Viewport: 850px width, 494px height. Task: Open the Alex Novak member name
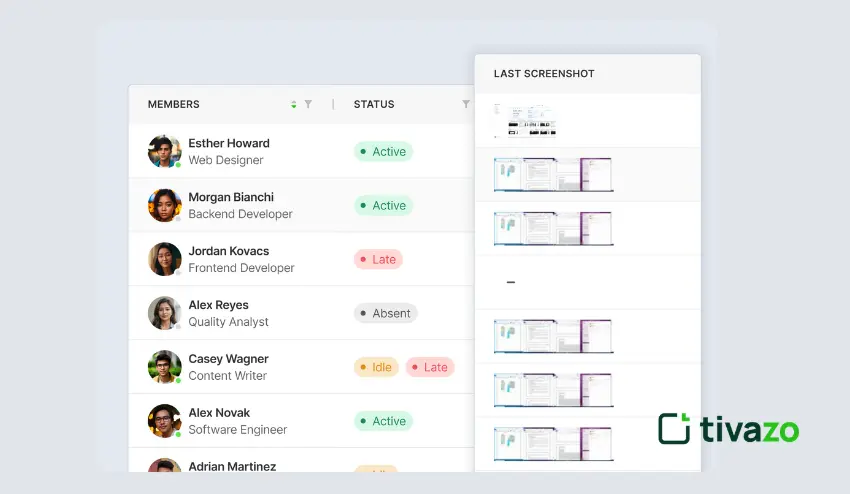[x=219, y=413]
